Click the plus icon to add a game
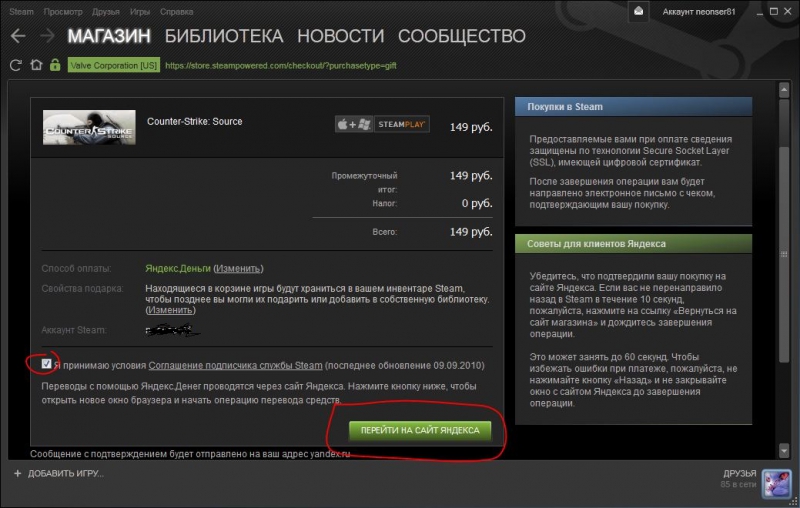This screenshot has height=508, width=800. [17, 472]
